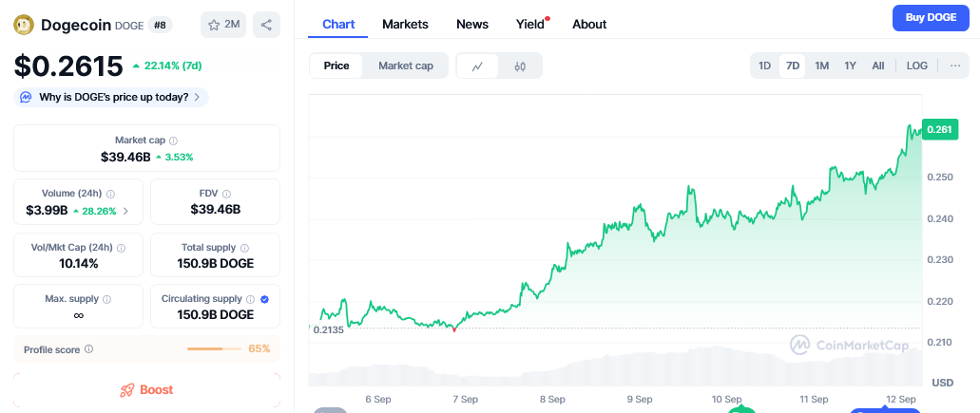
Task: Open the About tab
Action: click(x=589, y=25)
